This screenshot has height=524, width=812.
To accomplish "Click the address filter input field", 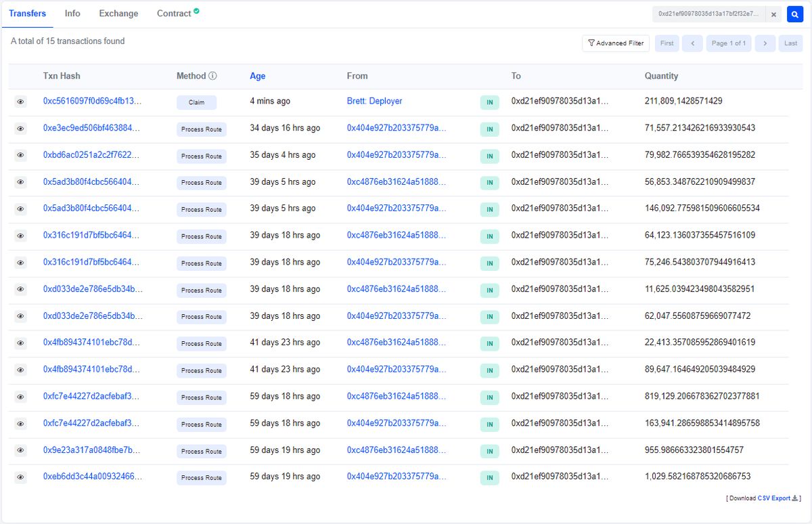I will point(709,14).
